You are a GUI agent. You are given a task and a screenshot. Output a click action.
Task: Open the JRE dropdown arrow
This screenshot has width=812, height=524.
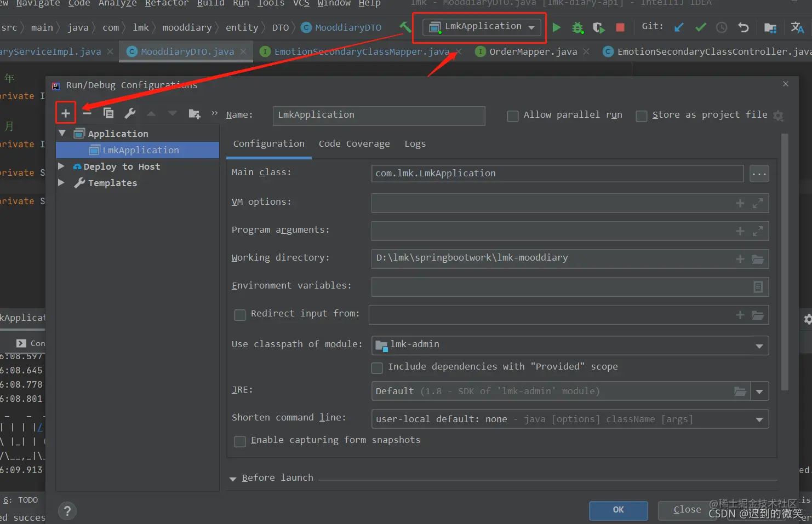[759, 391]
